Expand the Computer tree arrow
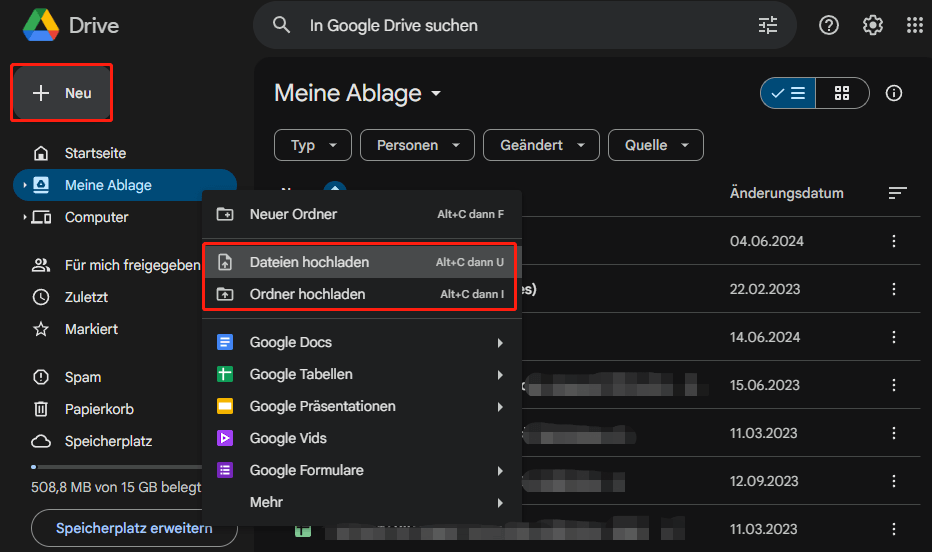The width and height of the screenshot is (932, 552). pyautogui.click(x=24, y=217)
